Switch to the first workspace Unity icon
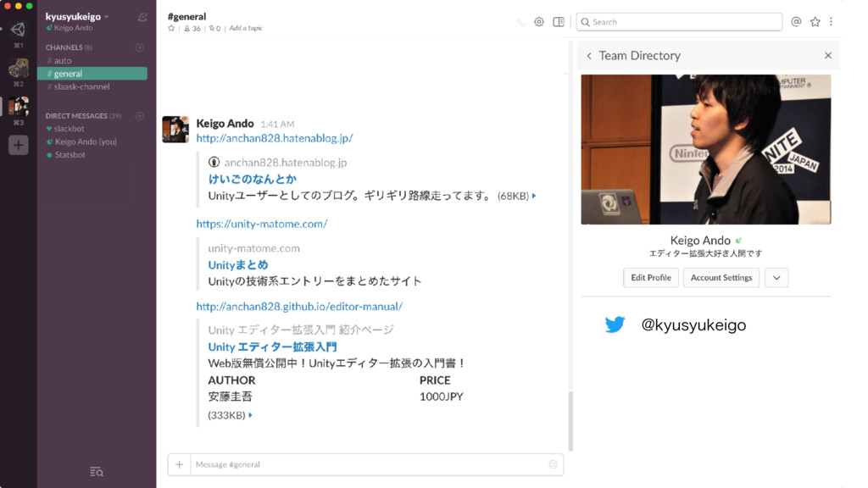Image resolution: width=868 pixels, height=488 pixels. click(x=19, y=29)
